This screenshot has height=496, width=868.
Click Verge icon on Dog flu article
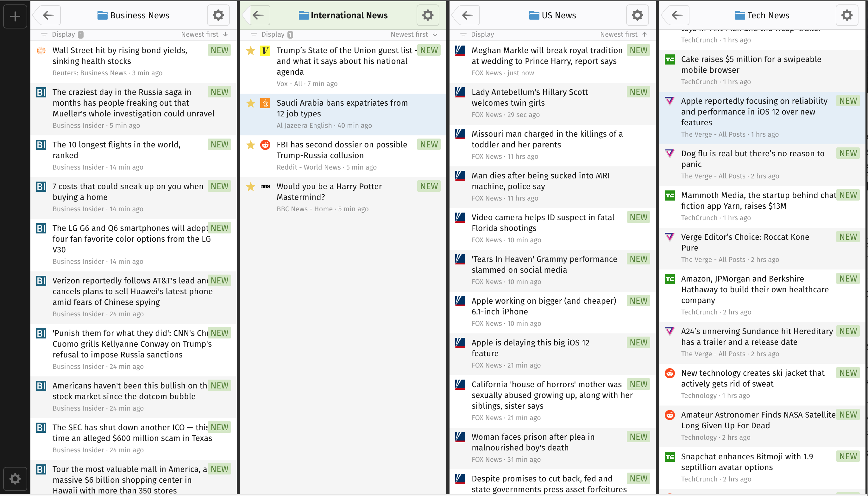[670, 154]
